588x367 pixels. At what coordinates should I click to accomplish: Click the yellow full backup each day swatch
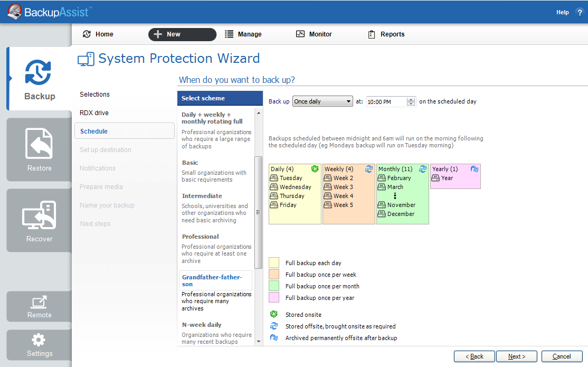click(x=274, y=262)
